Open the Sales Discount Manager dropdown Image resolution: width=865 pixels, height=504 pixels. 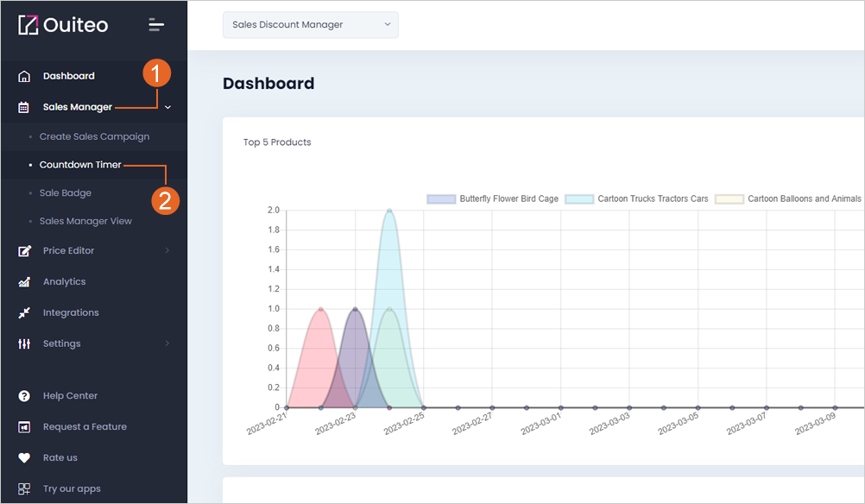point(311,25)
